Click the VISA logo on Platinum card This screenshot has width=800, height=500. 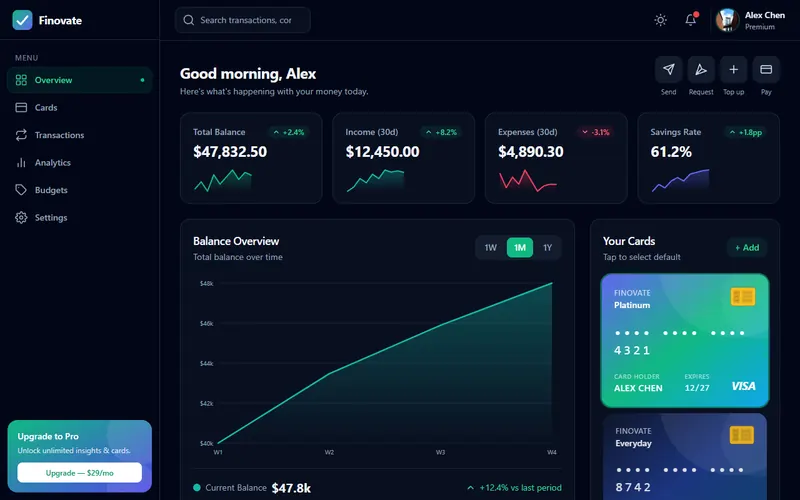click(x=743, y=386)
